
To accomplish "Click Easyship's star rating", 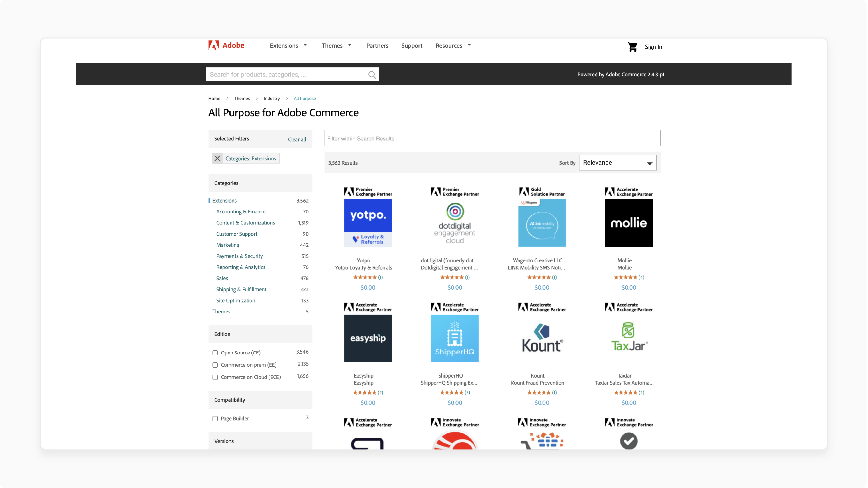I will (364, 392).
